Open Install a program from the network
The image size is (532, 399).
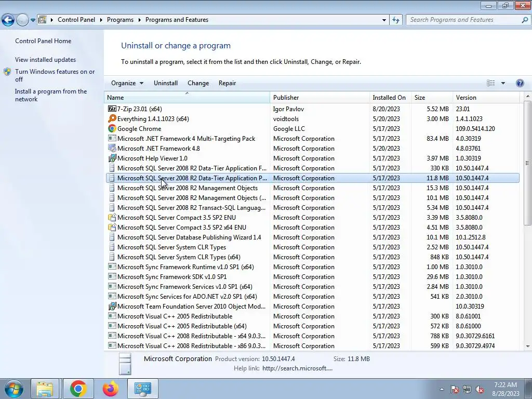tap(51, 96)
